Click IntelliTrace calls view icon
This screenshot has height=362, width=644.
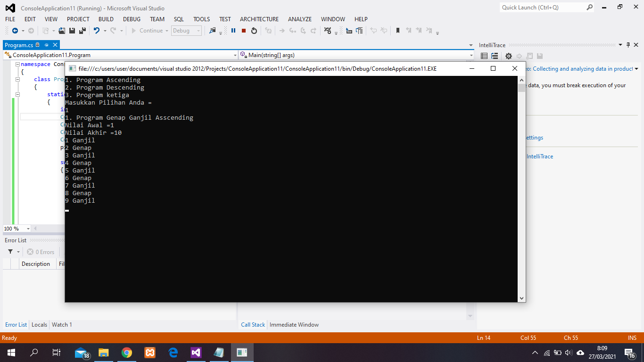point(495,56)
